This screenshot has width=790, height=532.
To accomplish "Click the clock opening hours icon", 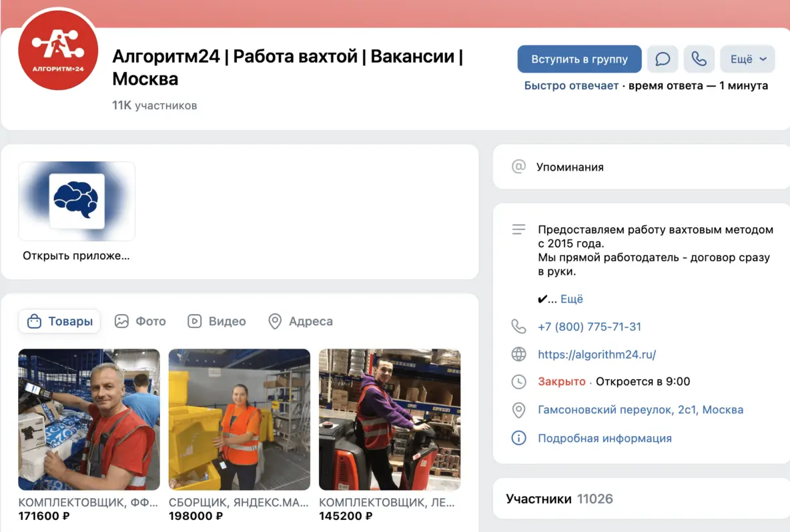I will [x=518, y=382].
